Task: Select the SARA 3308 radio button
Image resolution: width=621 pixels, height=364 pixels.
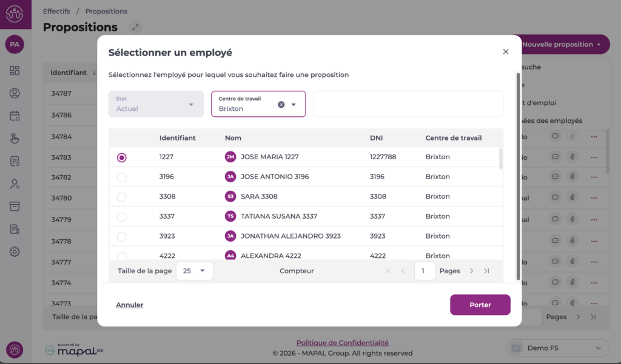Action: [x=122, y=197]
